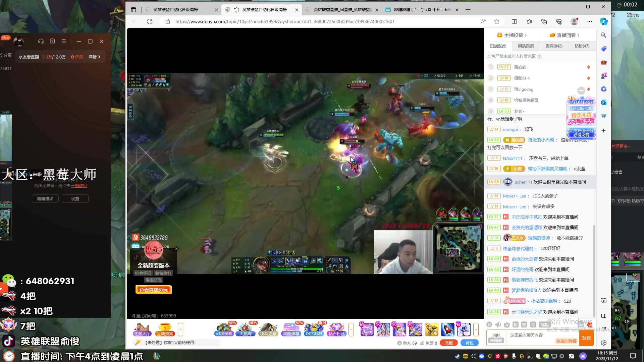Launch the 幻境探索 exploration activity

click(x=224, y=329)
